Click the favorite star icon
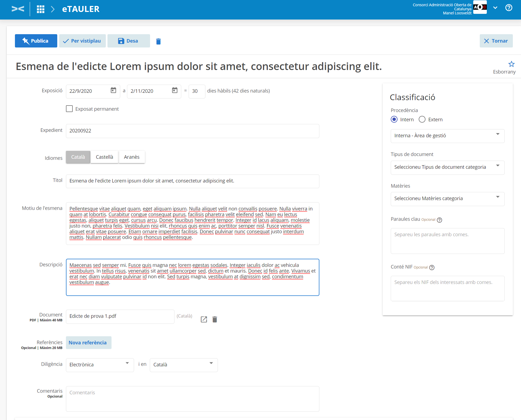Image resolution: width=521 pixels, height=420 pixels. point(511,64)
